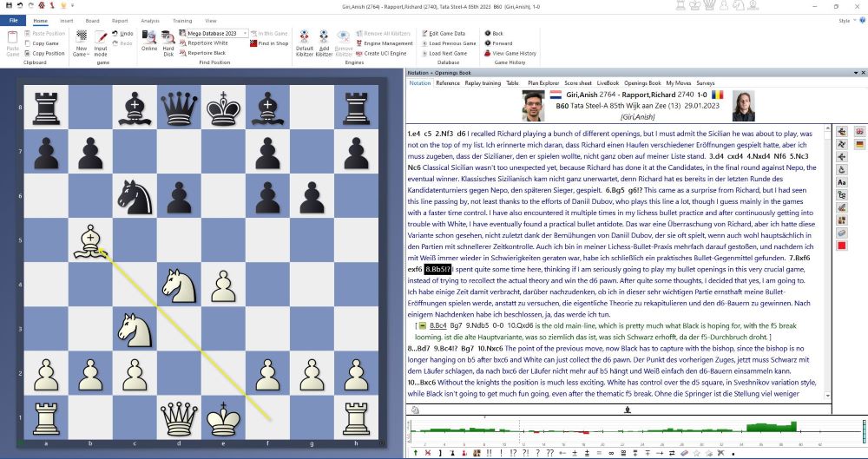The height and width of the screenshot is (459, 868).
Task: Click Find in Shop button
Action: click(x=269, y=43)
